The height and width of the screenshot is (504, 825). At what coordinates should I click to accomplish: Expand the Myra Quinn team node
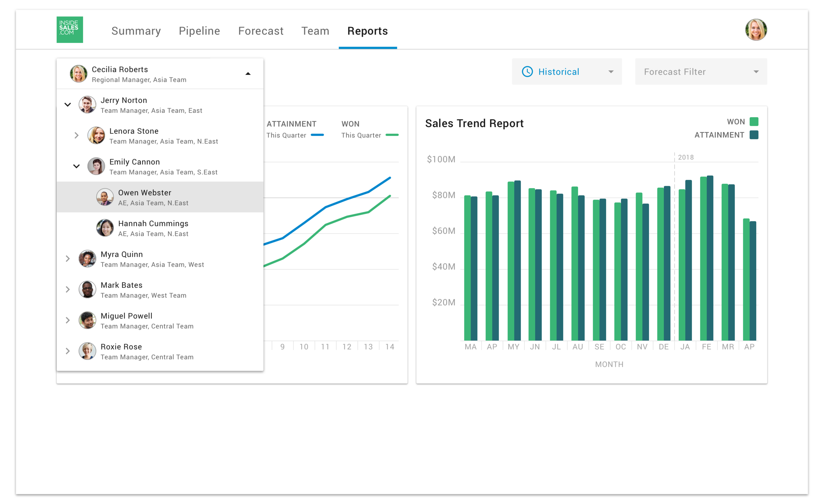point(68,259)
